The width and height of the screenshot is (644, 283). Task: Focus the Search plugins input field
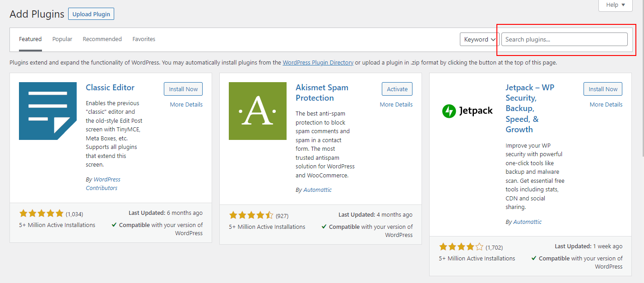pos(565,39)
